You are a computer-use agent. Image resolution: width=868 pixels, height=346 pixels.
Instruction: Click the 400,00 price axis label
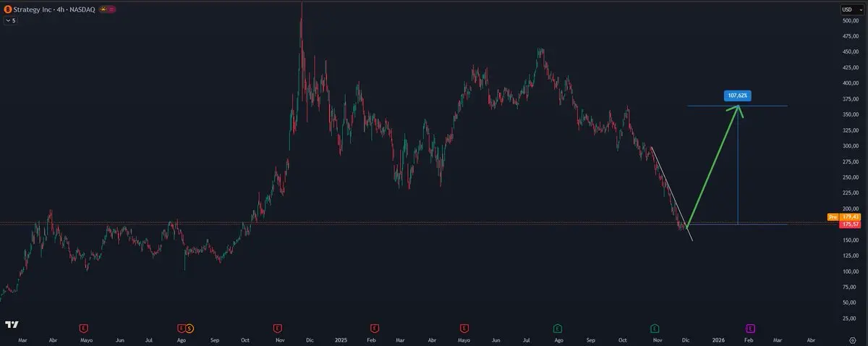(x=851, y=83)
